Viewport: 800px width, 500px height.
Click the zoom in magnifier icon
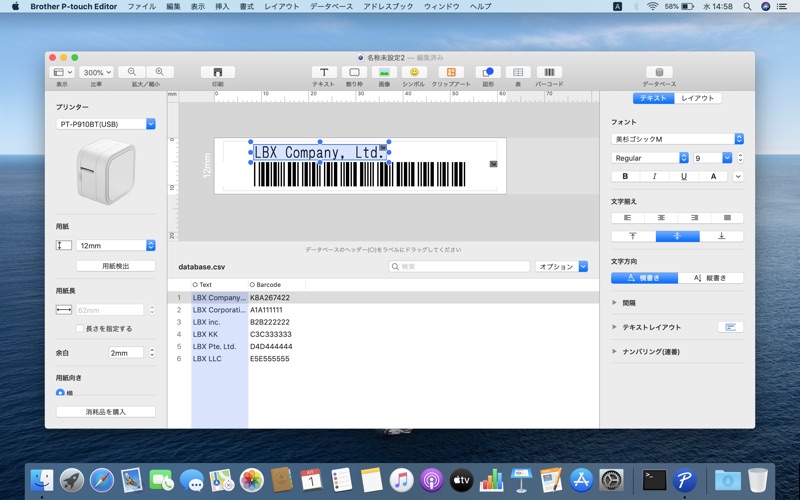point(160,72)
